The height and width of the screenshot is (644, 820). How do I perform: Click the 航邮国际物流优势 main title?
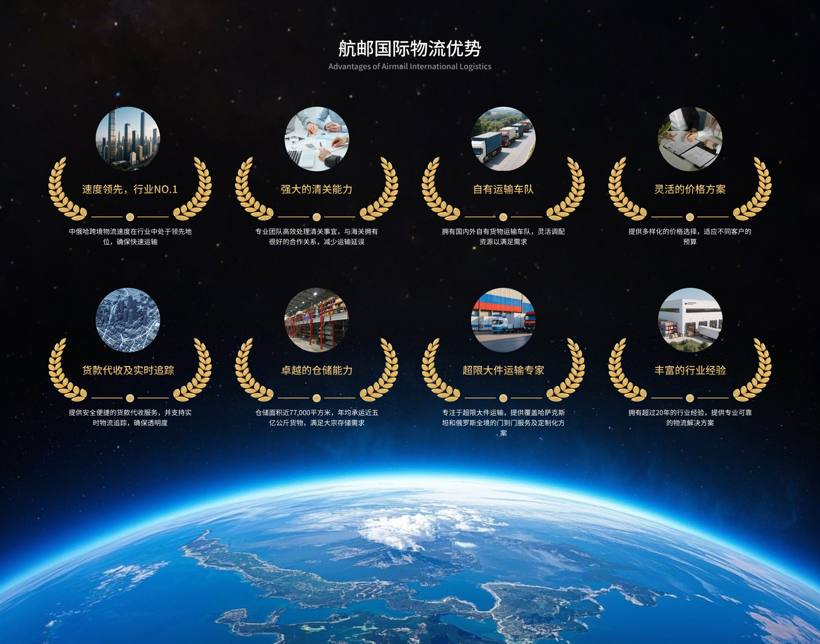pyautogui.click(x=410, y=48)
